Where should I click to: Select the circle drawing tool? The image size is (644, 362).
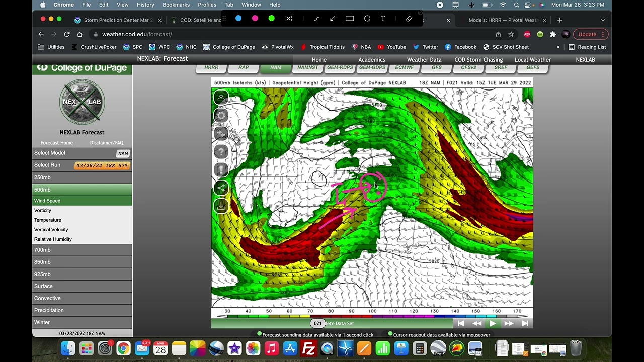367,19
